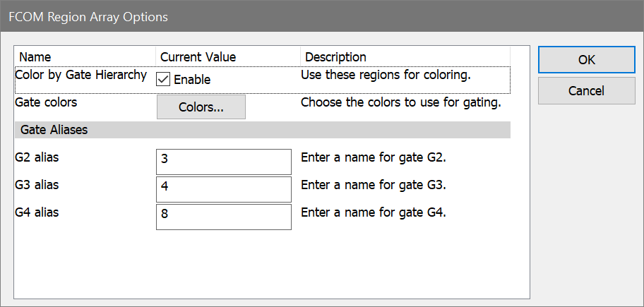Viewport: 644px width, 307px height.
Task: Open the Colors... gate color picker
Action: [x=201, y=107]
